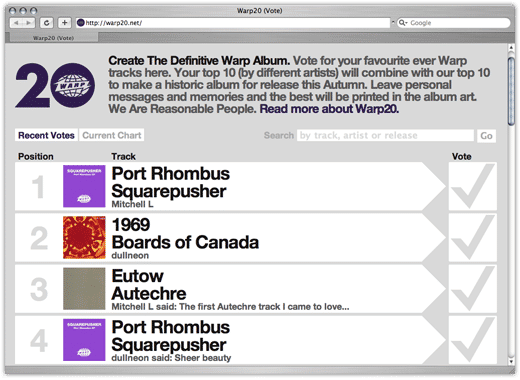Click the scrollbar down arrow

pyautogui.click(x=511, y=361)
